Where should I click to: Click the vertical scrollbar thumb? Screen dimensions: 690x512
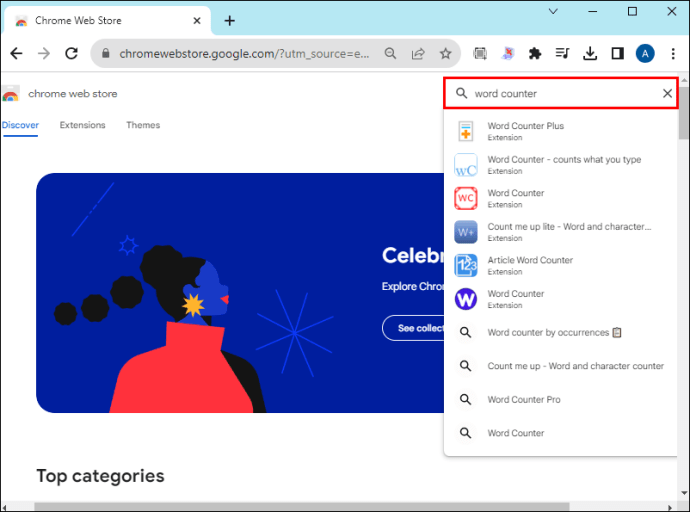pyautogui.click(x=683, y=113)
